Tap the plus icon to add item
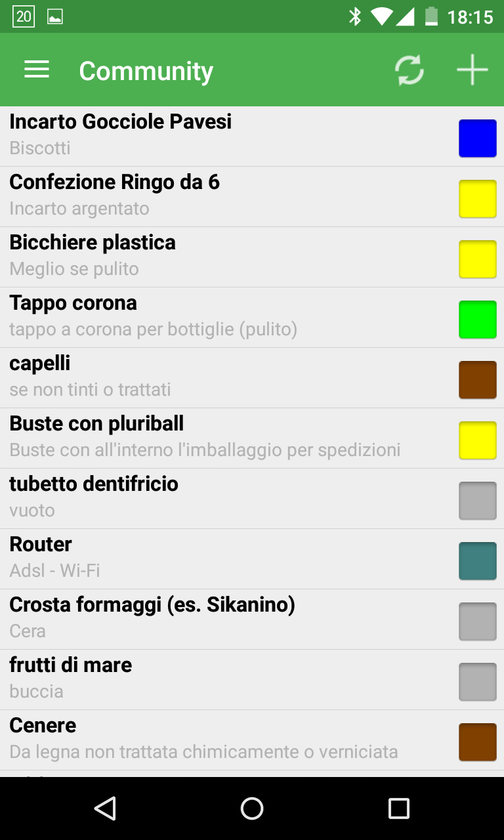Viewport: 504px width, 840px height. click(472, 70)
